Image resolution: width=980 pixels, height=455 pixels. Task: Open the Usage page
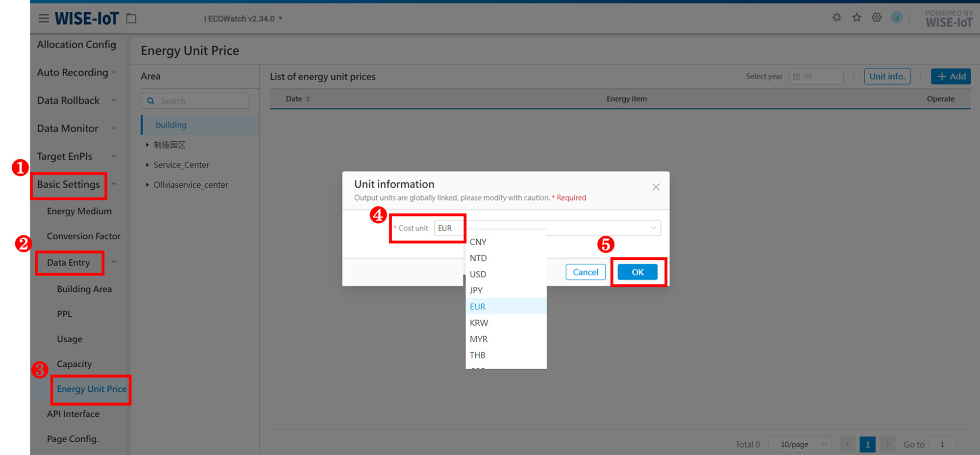coord(70,339)
